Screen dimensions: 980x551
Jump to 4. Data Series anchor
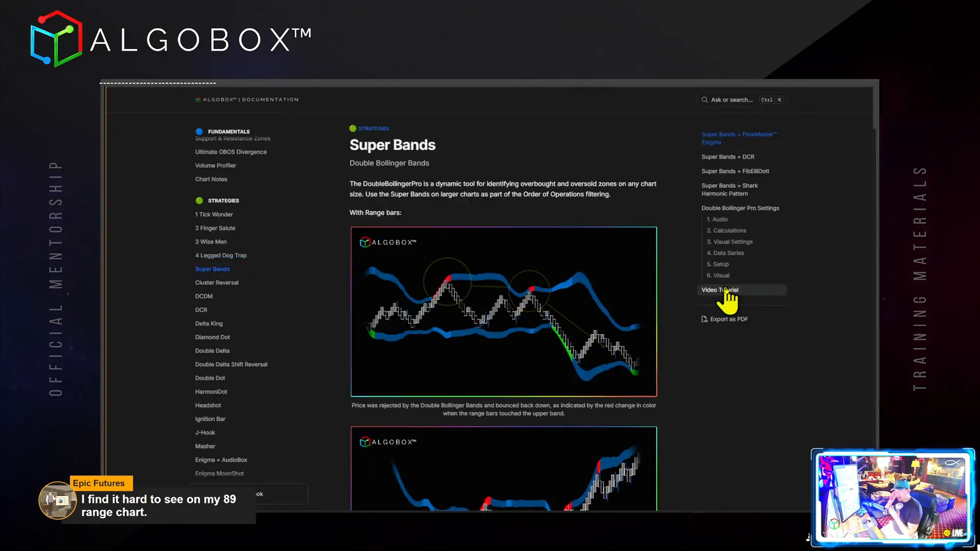coord(725,253)
